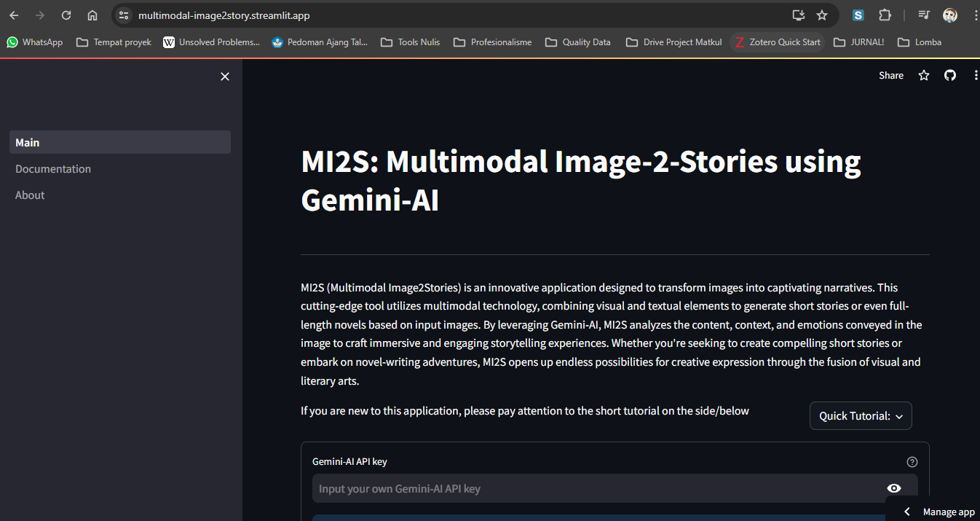Viewport: 980px width, 521px height.
Task: Click the Manage app button
Action: pos(938,512)
